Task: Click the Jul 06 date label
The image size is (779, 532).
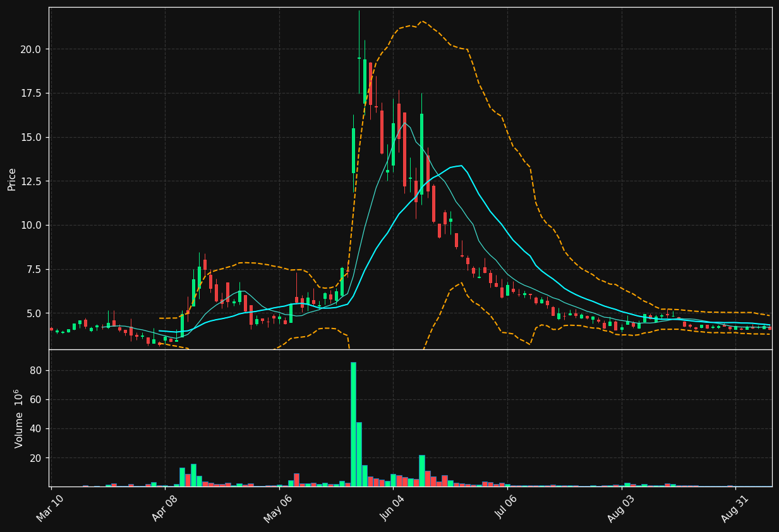Action: [507, 508]
